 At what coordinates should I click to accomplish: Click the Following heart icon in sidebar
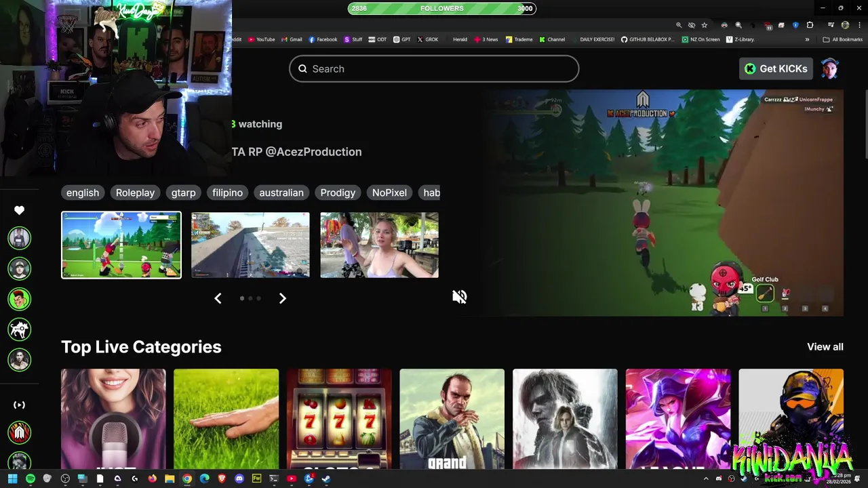[x=19, y=211]
